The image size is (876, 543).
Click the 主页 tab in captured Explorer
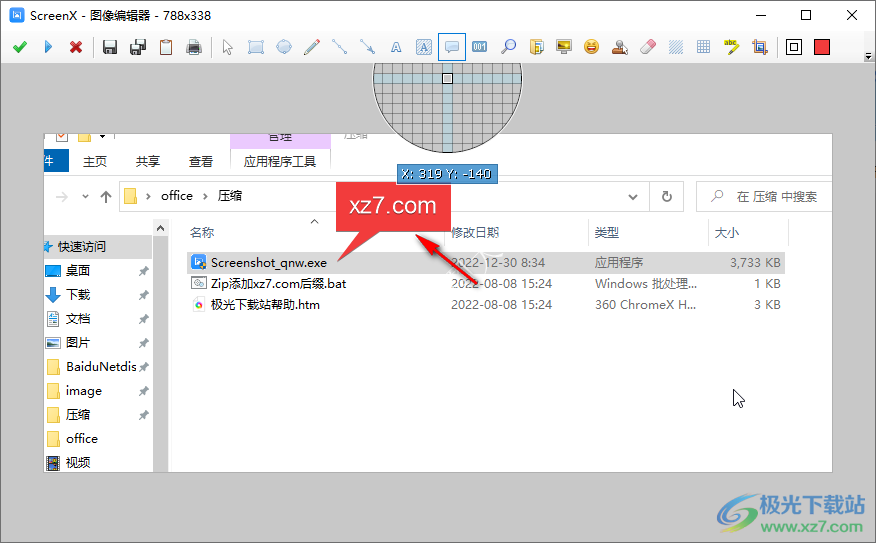pyautogui.click(x=95, y=161)
